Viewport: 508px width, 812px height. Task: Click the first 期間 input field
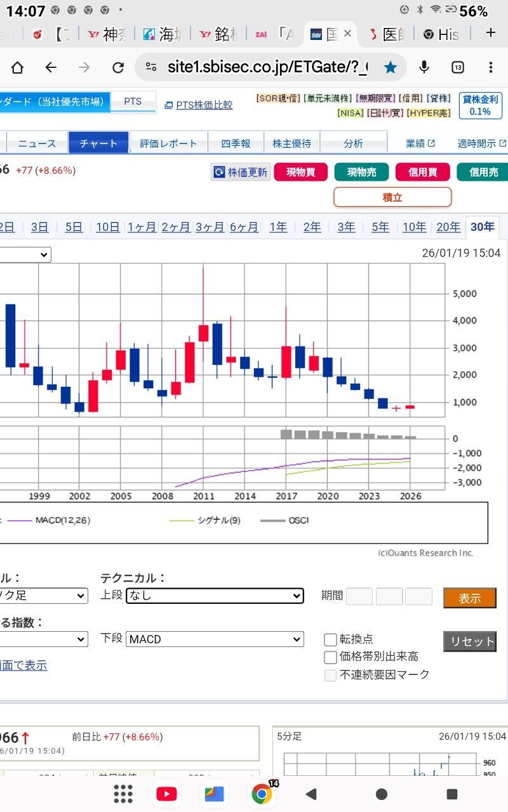[x=359, y=596]
